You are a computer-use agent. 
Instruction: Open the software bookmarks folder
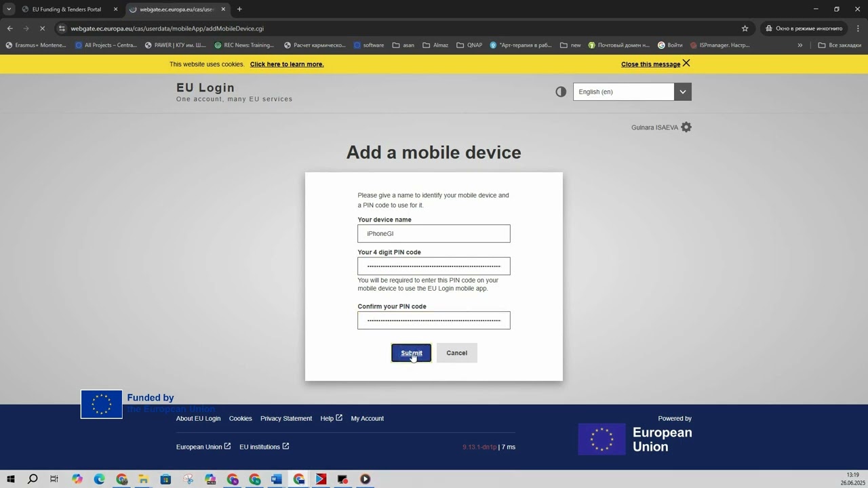click(369, 45)
